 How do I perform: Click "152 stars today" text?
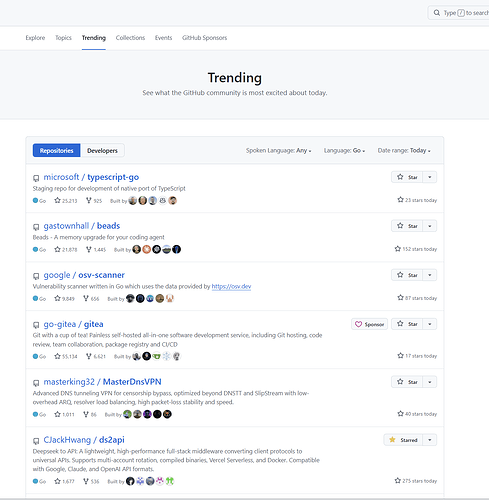click(x=416, y=249)
